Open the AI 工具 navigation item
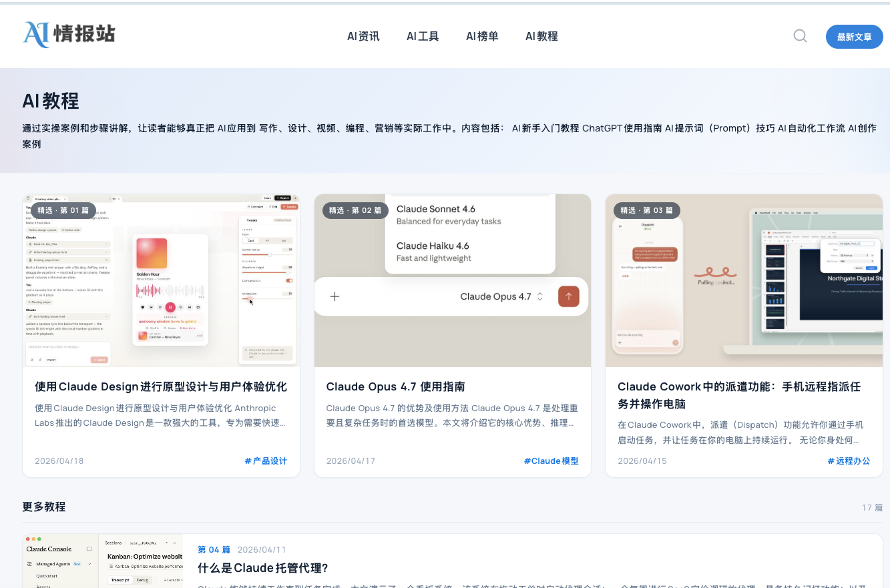 tap(422, 36)
